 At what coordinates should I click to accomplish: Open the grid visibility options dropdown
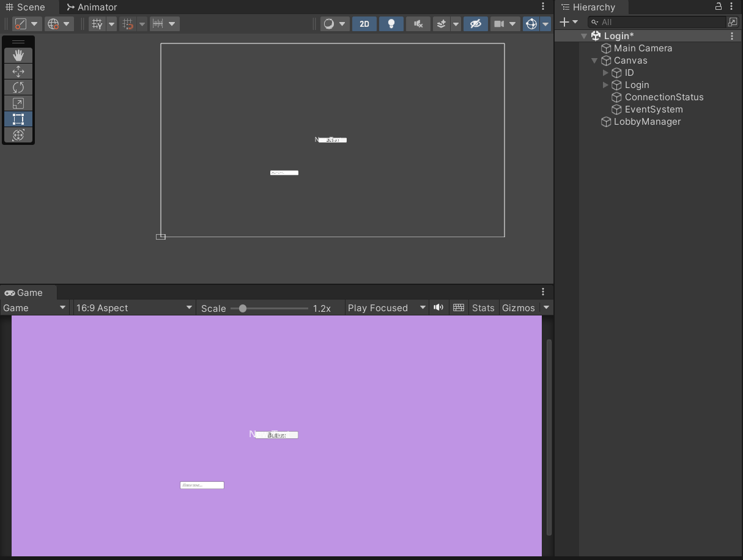(111, 24)
